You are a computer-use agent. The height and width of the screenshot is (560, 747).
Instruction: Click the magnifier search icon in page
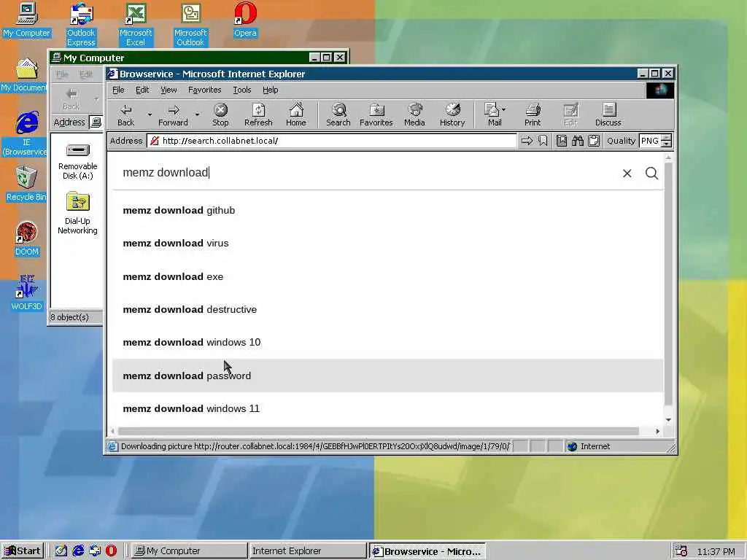pos(651,174)
